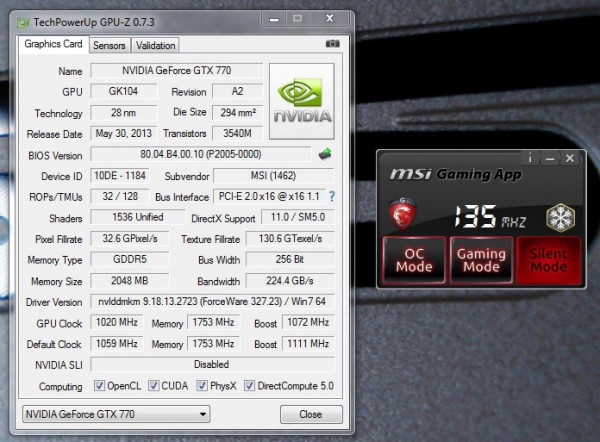Close the MSI Gaming App window
Image resolution: width=600 pixels, height=442 pixels.
570,158
